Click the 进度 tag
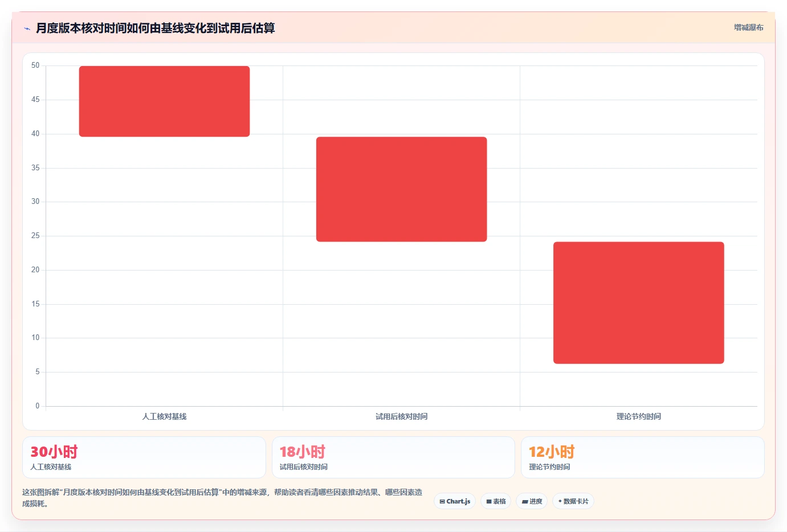The image size is (787, 532). 532,501
